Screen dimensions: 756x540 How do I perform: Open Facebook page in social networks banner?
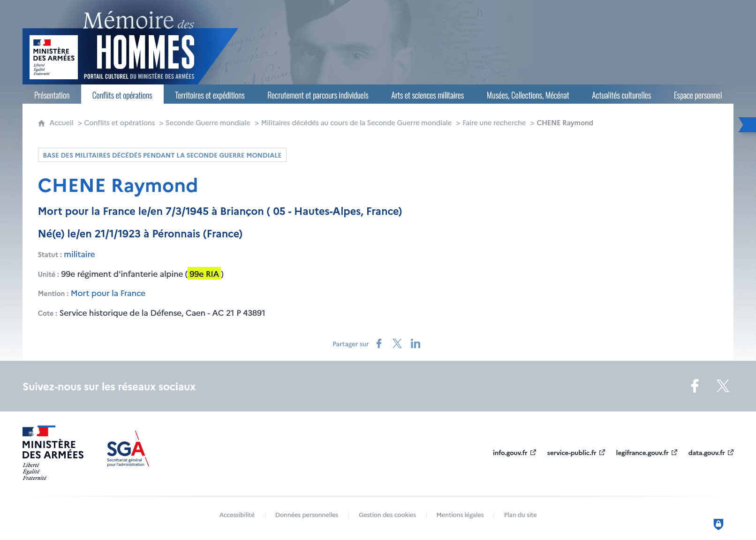tap(695, 386)
